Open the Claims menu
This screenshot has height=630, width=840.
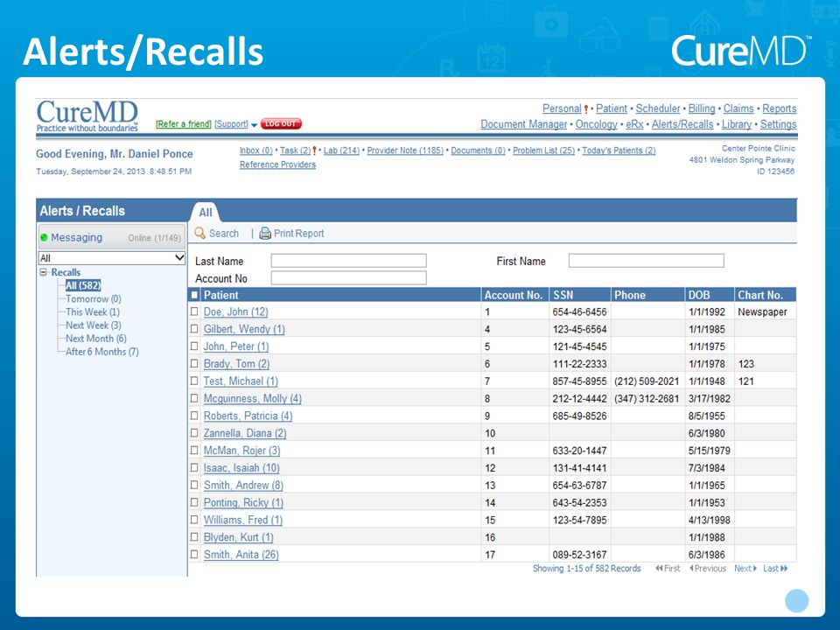coord(738,108)
